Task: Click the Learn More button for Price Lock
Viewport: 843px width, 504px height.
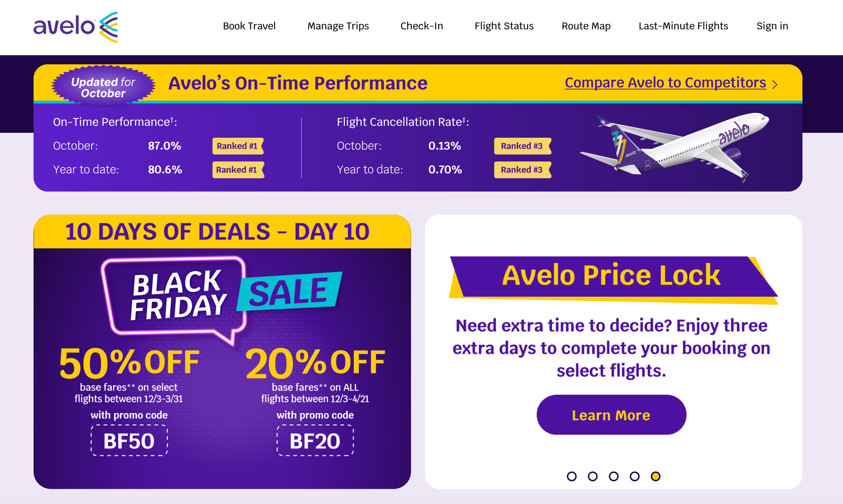Action: click(611, 415)
